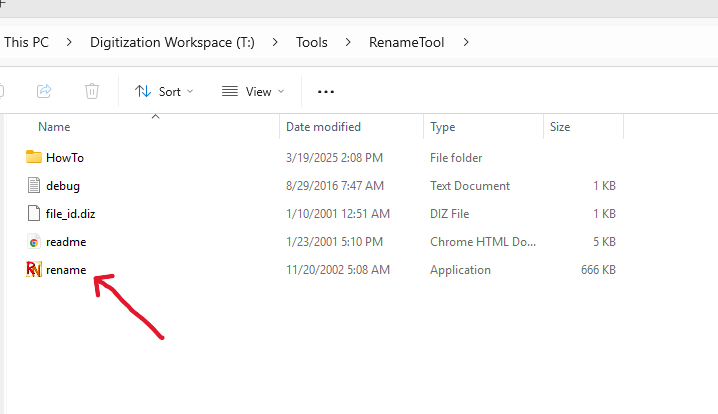
Task: Sort by the Date modified column header
Action: point(323,127)
